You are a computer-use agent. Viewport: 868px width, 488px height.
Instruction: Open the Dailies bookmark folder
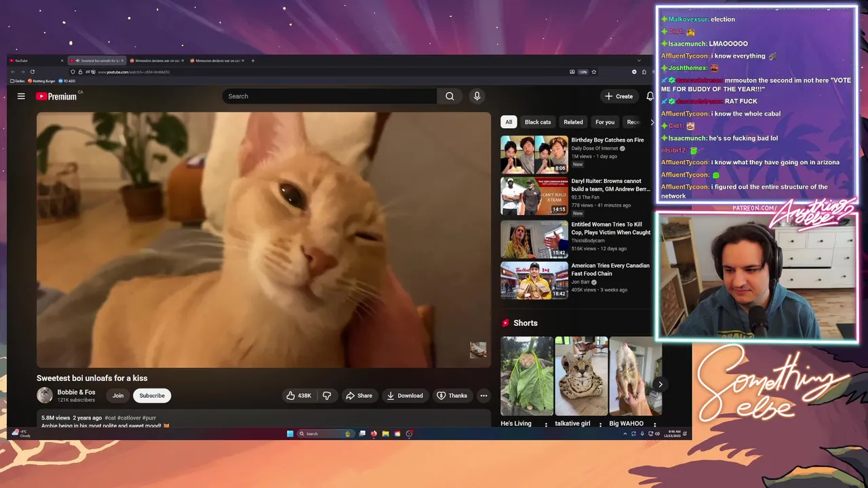click(18, 81)
